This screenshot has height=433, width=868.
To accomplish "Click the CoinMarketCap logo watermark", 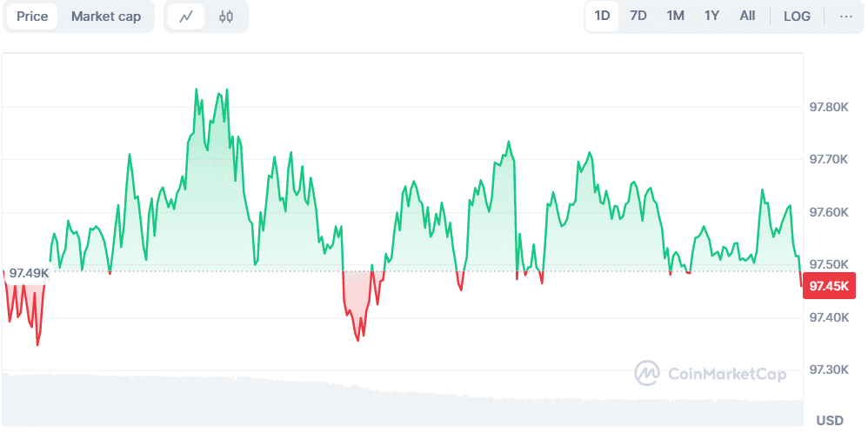I will (x=710, y=374).
